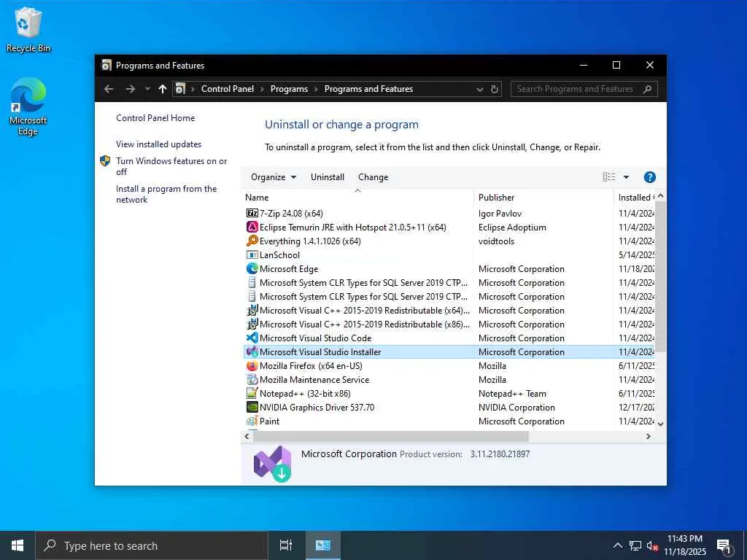This screenshot has height=560, width=747.
Task: Sort by the Publisher column header
Action: pos(543,198)
